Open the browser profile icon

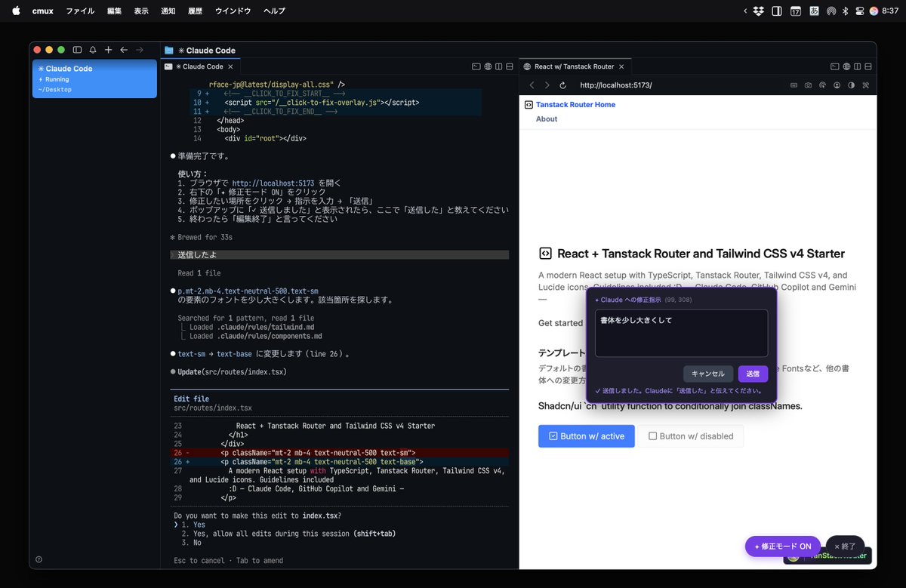[837, 85]
